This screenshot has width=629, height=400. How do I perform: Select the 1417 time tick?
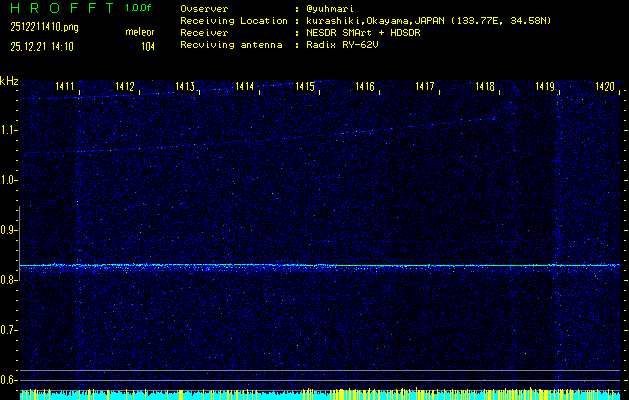[425, 88]
